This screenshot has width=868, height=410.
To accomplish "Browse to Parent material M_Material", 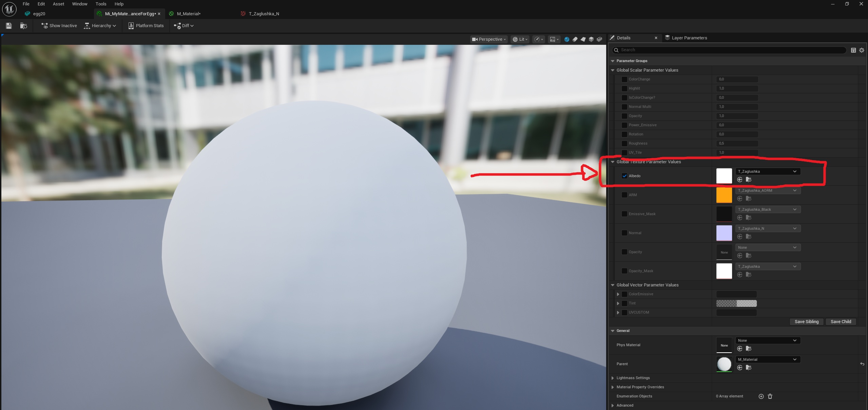I will [749, 368].
